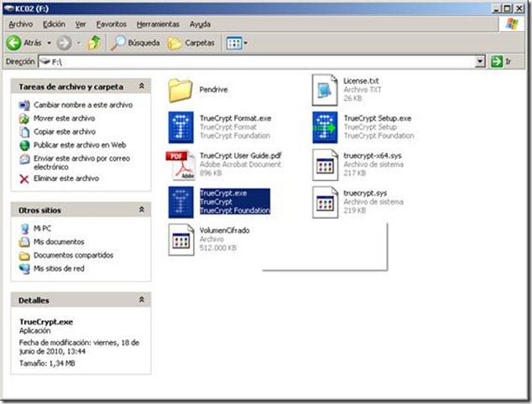Open Mi PC from Otros sitios
Image resolution: width=532 pixels, height=404 pixels.
click(42, 229)
